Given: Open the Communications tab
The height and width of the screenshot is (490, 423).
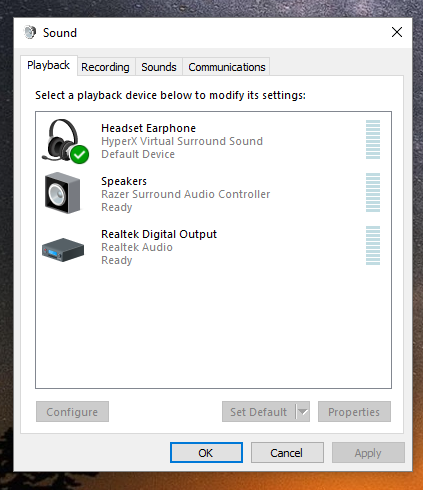Looking at the screenshot, I should (227, 67).
